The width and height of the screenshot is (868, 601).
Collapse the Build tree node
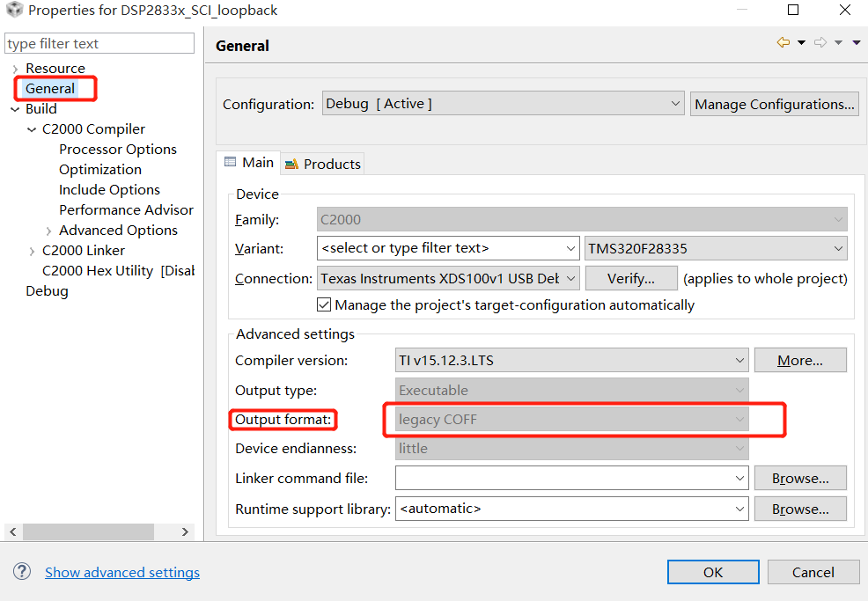(x=15, y=109)
